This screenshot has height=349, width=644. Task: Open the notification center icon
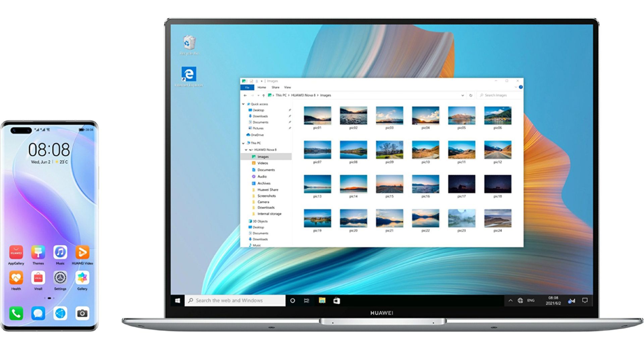point(585,300)
